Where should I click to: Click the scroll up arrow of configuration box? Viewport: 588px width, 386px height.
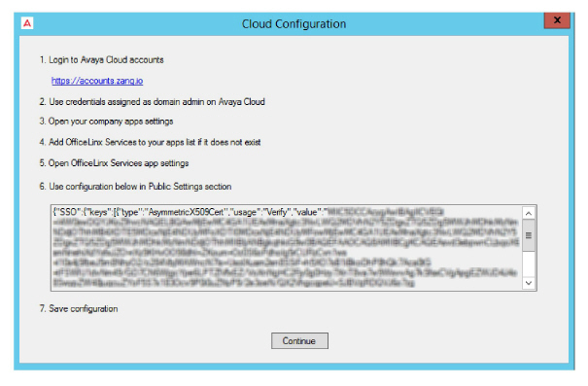click(x=529, y=214)
